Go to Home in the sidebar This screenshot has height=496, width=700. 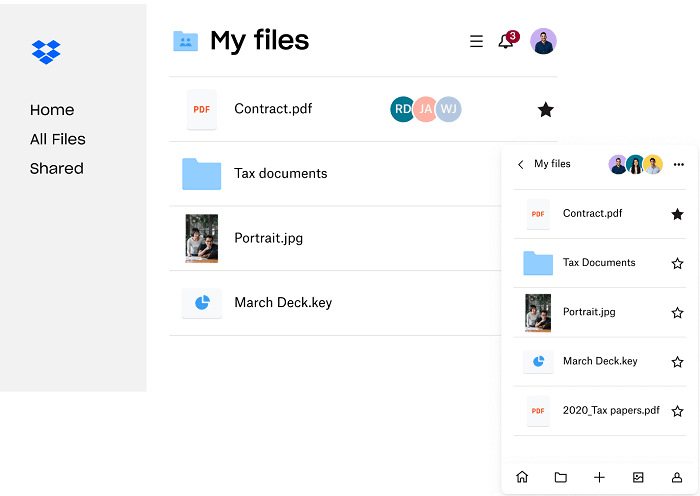pyautogui.click(x=52, y=110)
